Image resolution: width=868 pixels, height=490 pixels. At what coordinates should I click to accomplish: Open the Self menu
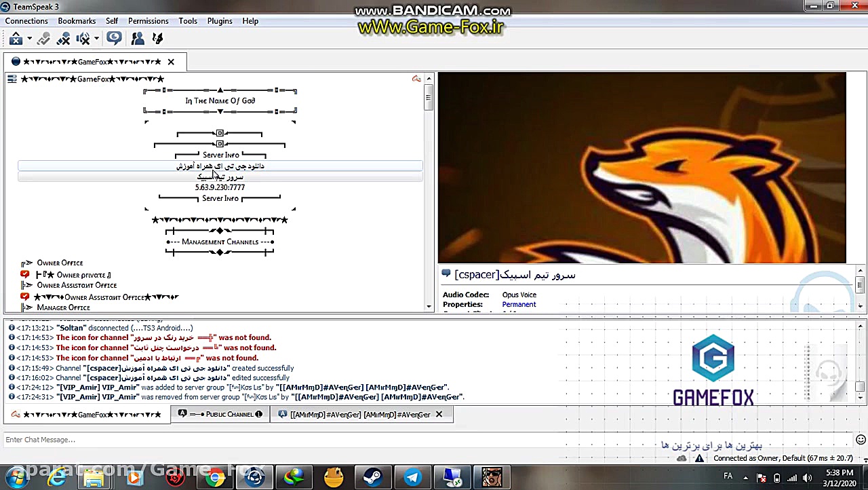(112, 21)
